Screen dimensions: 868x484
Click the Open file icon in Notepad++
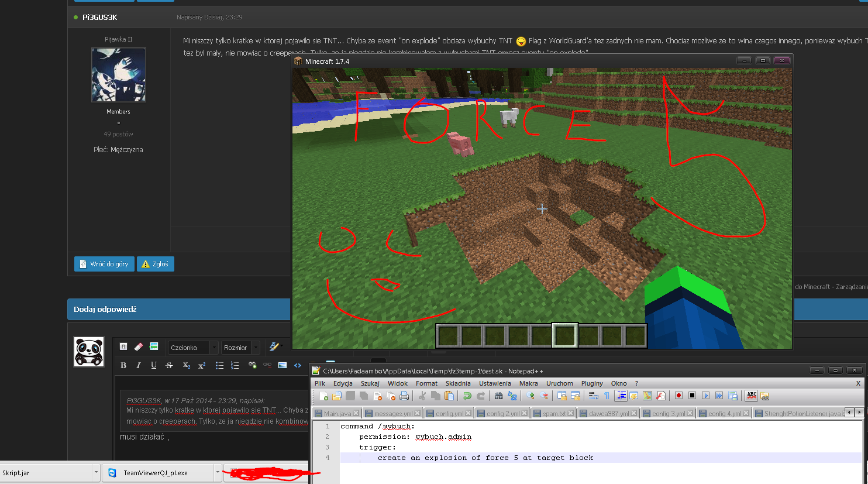(x=337, y=396)
